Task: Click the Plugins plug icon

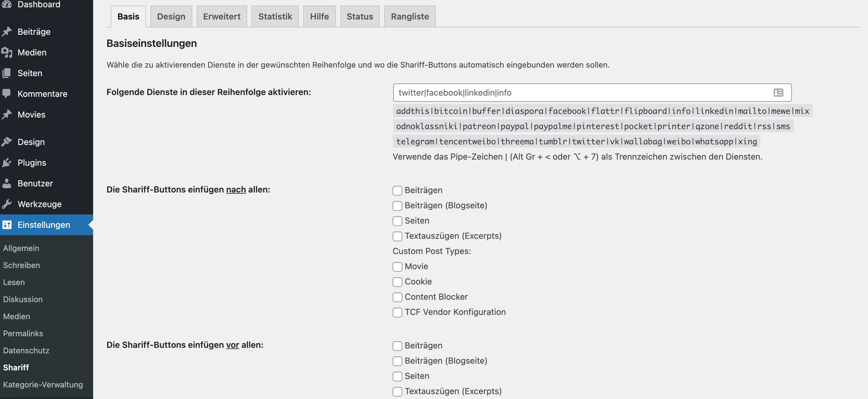Action: coord(7,163)
